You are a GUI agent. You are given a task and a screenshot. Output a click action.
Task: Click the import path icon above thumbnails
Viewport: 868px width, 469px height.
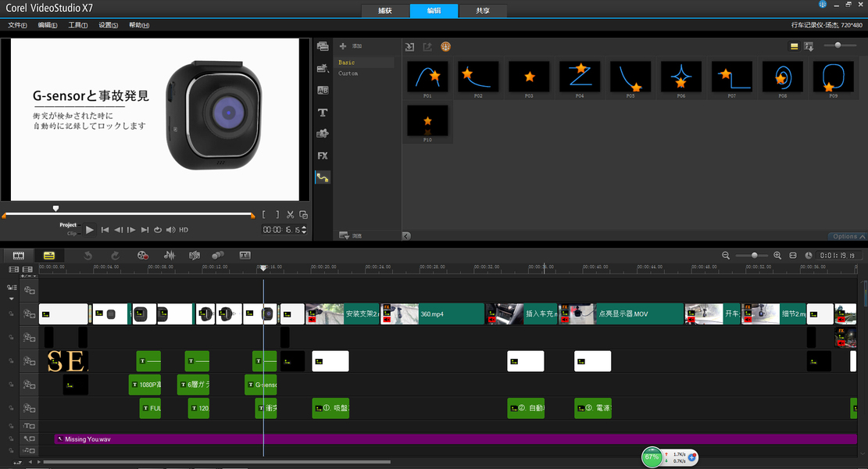click(409, 47)
